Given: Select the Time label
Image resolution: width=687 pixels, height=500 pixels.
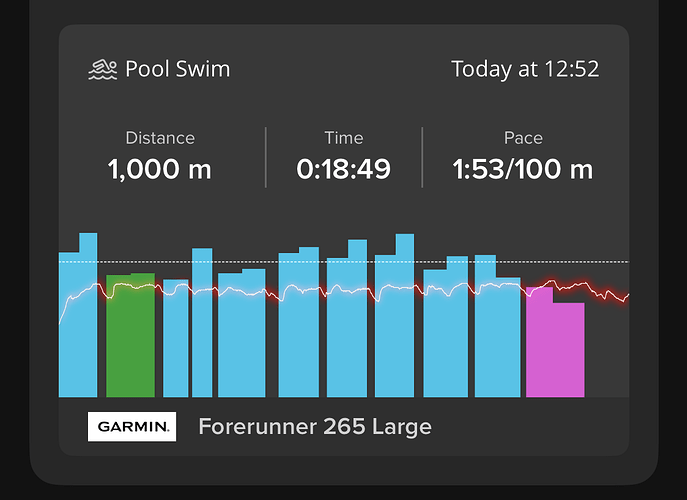Looking at the screenshot, I should [344, 138].
